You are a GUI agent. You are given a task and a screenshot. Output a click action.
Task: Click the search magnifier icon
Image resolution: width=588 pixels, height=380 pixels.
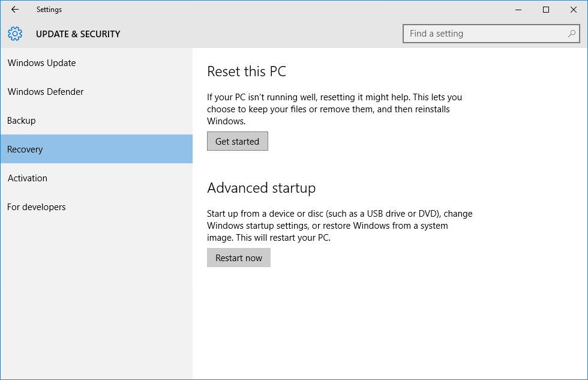[571, 34]
